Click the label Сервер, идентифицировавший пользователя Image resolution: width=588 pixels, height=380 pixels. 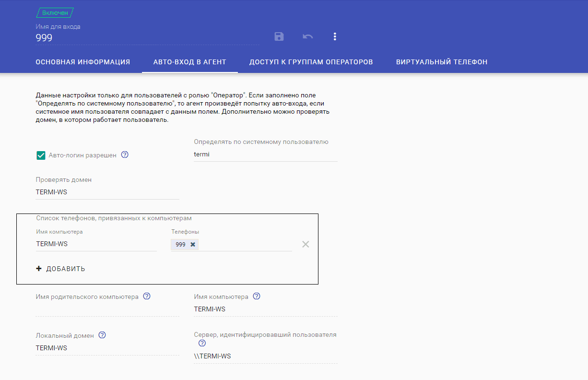[x=265, y=334]
